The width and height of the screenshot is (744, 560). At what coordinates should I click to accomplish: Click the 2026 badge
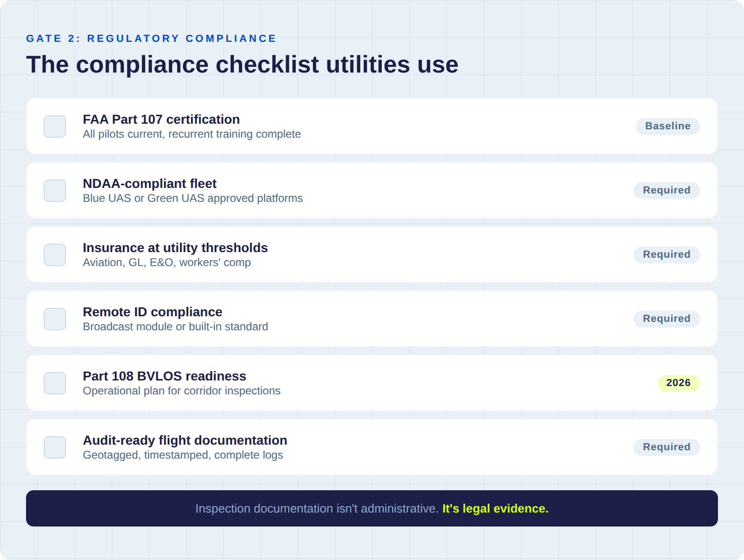pyautogui.click(x=679, y=383)
